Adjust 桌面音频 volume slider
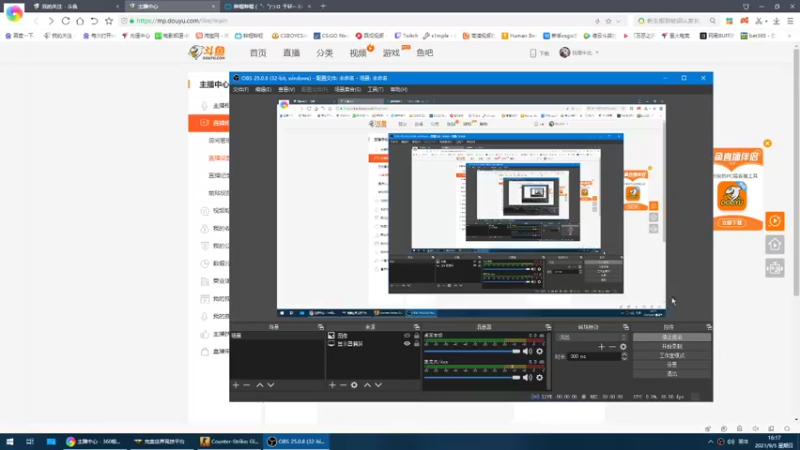This screenshot has height=450, width=800. [472, 351]
